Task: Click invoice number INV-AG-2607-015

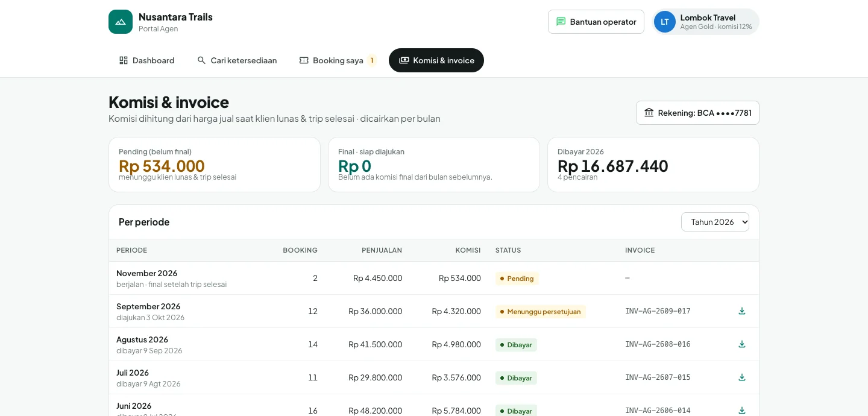Action: [658, 377]
